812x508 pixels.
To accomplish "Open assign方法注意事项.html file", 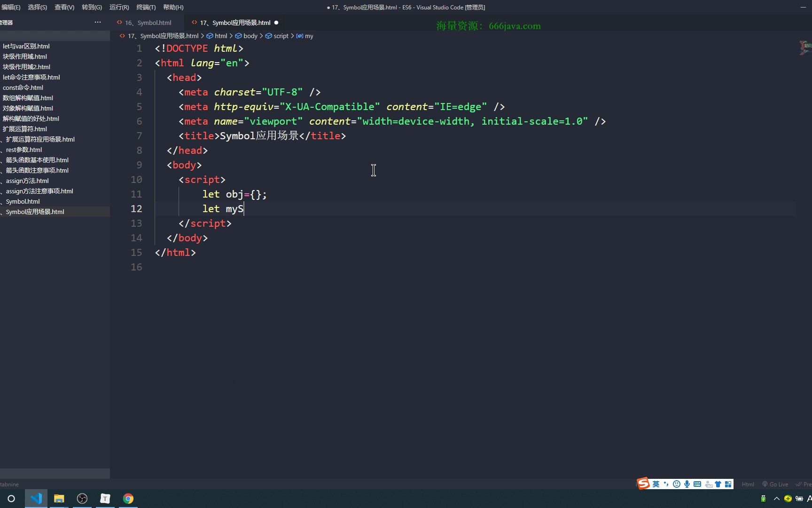I will coord(55,191).
